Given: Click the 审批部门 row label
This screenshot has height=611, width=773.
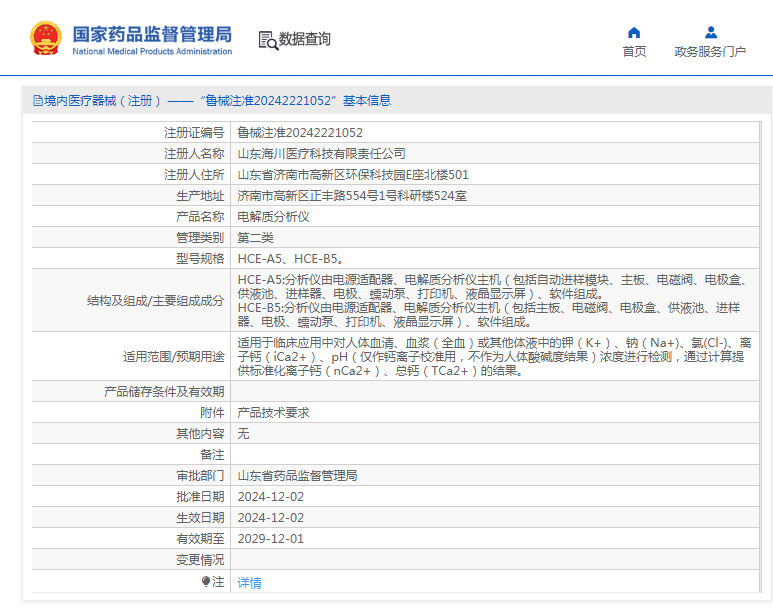Looking at the screenshot, I should [200, 476].
